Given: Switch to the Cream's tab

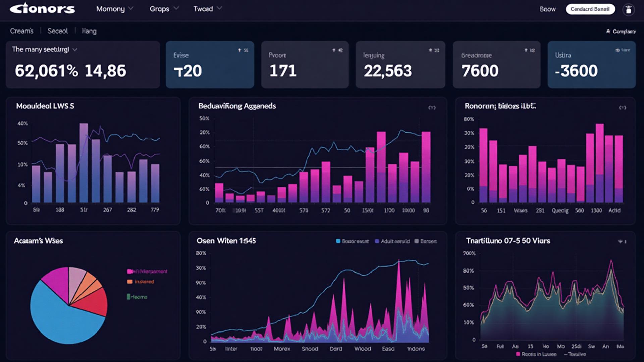Looking at the screenshot, I should point(22,31).
